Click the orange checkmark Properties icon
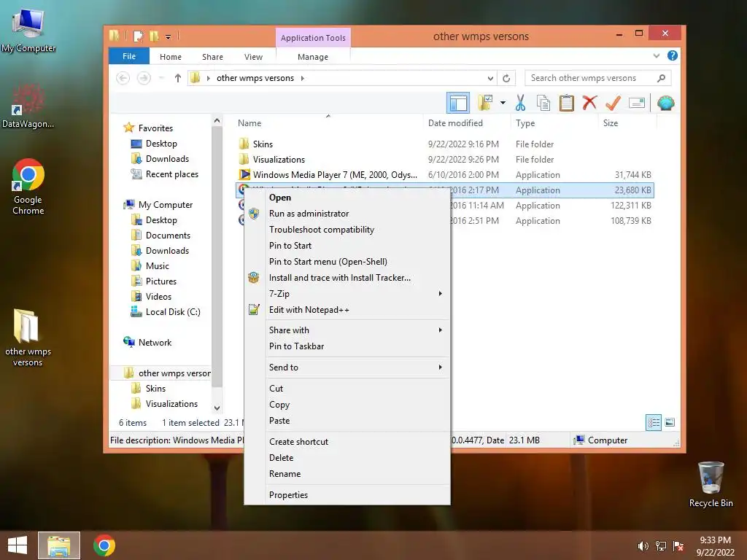 tap(613, 103)
